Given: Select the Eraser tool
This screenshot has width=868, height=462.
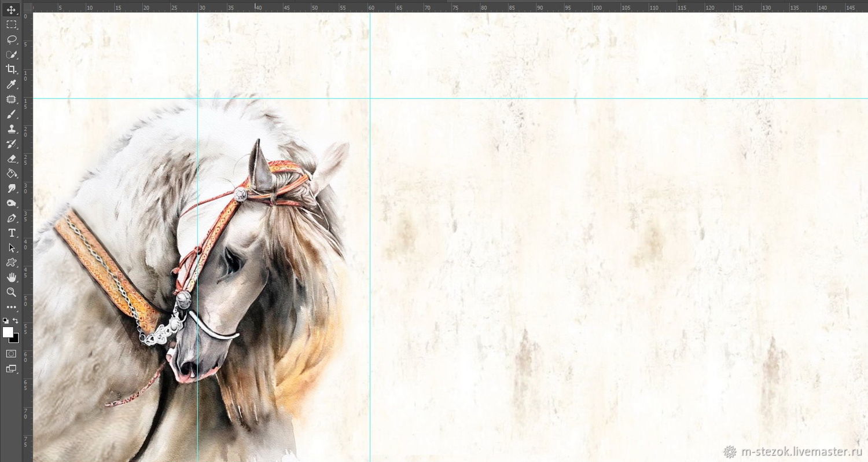Looking at the screenshot, I should pyautogui.click(x=11, y=159).
